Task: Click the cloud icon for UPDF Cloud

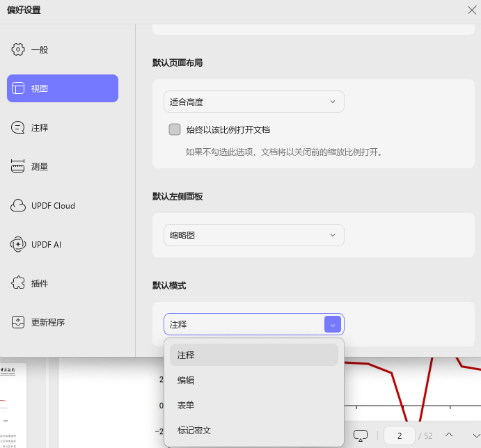Action: [x=18, y=205]
